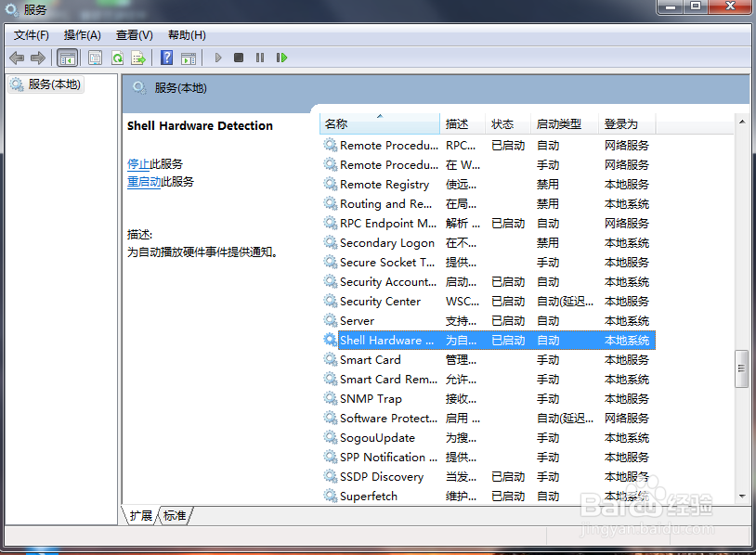Image resolution: width=756 pixels, height=555 pixels.
Task: Select the Secure Socket T... service
Action: click(x=488, y=263)
